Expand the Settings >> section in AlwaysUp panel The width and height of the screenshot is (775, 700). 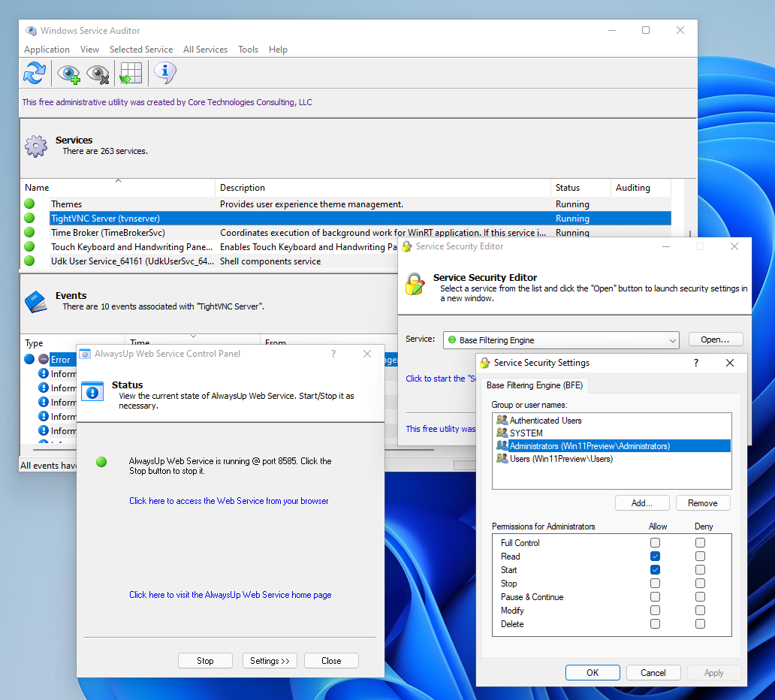pos(270,661)
